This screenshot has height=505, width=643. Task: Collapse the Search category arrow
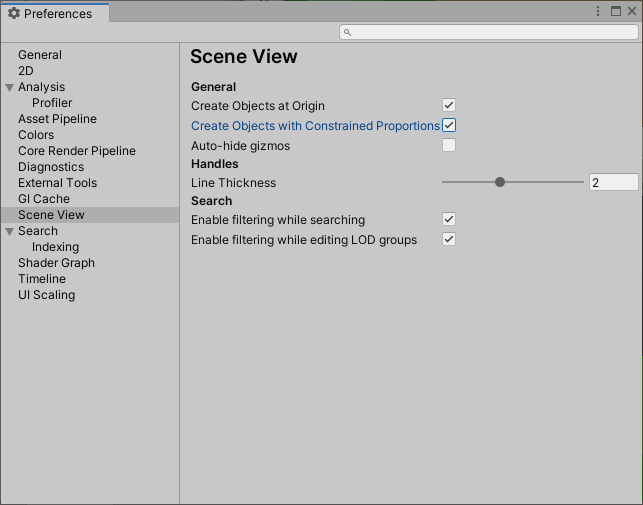[10, 231]
